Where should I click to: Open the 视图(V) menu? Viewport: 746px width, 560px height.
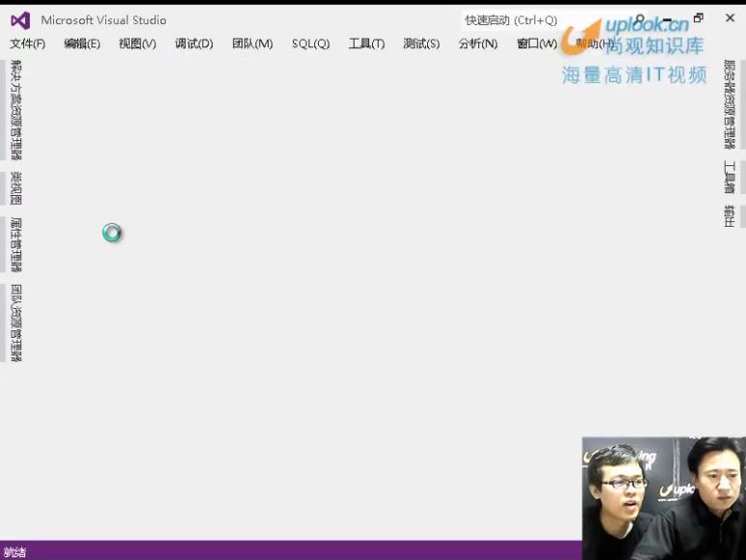137,43
